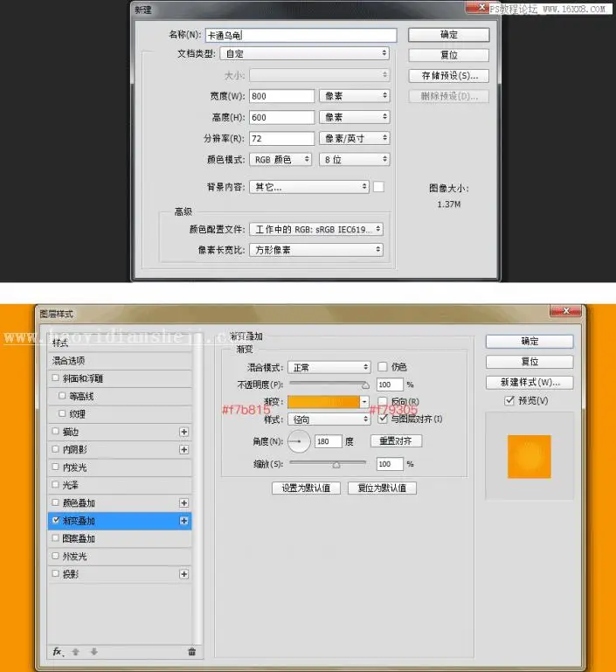Image resolution: width=616 pixels, height=672 pixels.
Task: Click 新建样式 button
Action: pos(529,382)
